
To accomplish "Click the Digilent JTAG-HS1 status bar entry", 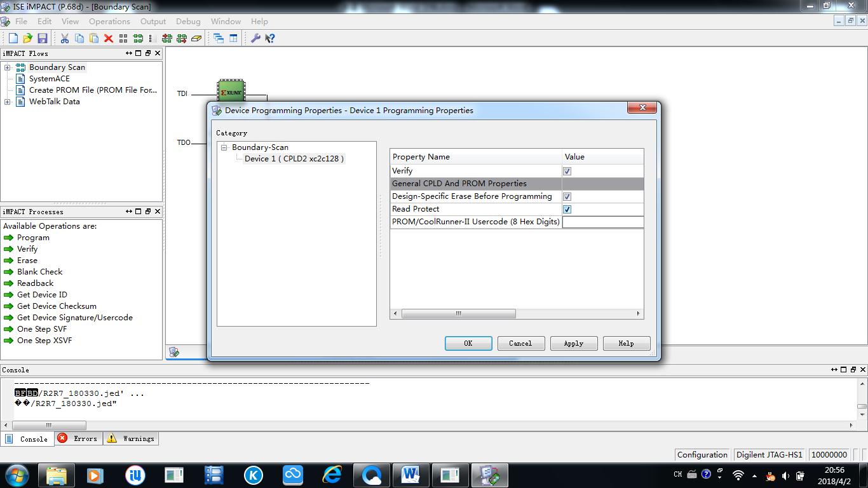I will point(769,454).
